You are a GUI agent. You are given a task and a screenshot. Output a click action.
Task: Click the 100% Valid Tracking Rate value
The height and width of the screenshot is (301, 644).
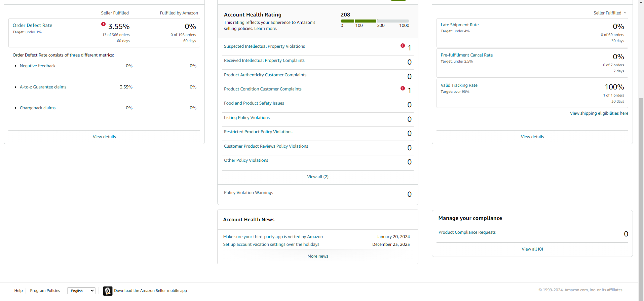click(614, 87)
